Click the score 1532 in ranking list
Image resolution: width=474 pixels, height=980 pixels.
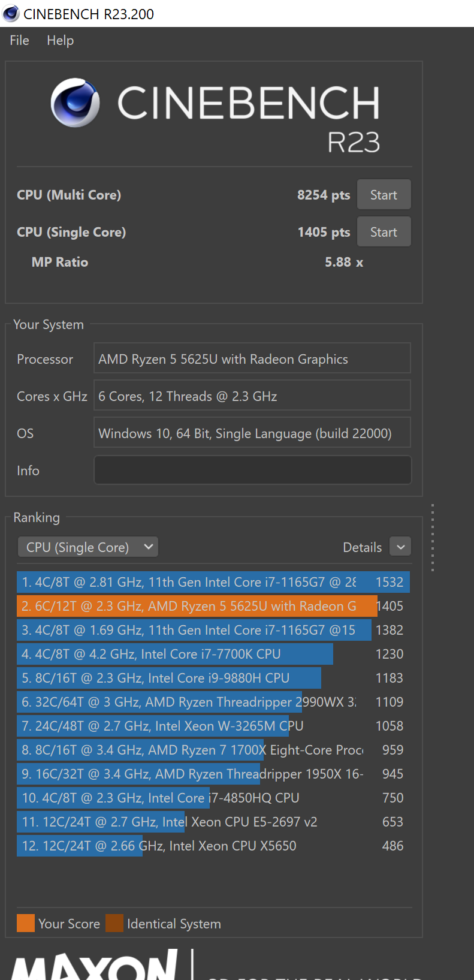[x=390, y=582]
